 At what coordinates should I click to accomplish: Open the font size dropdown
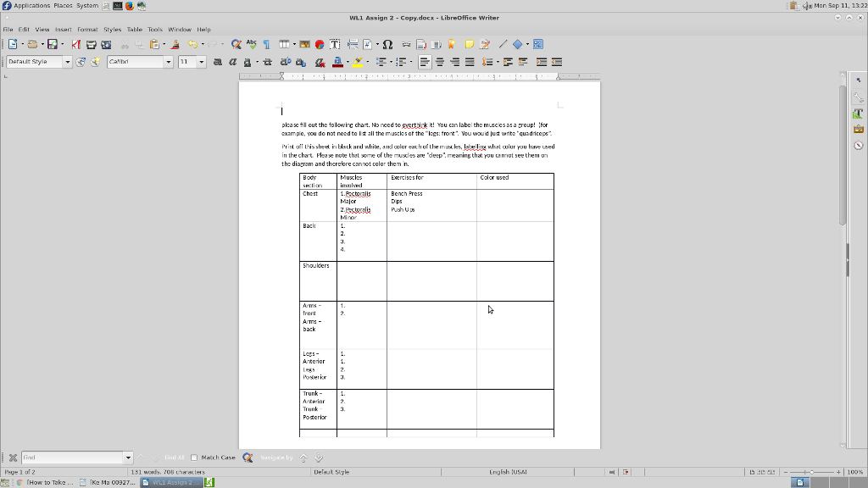coord(202,61)
